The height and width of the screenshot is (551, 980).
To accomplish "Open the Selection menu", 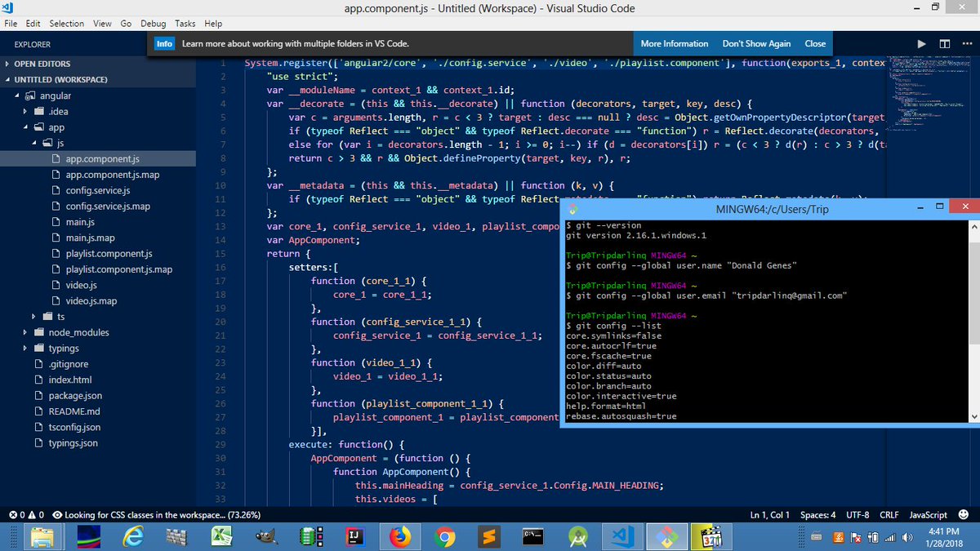I will (x=67, y=24).
